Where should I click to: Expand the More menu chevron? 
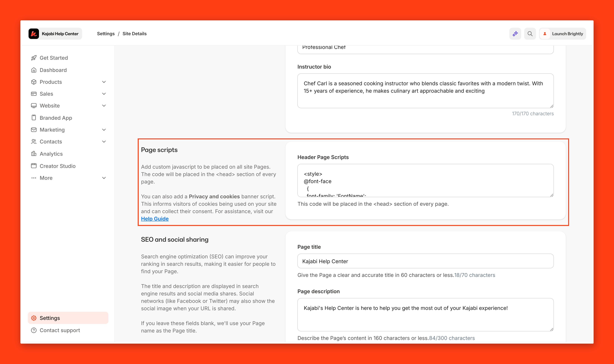click(x=104, y=178)
